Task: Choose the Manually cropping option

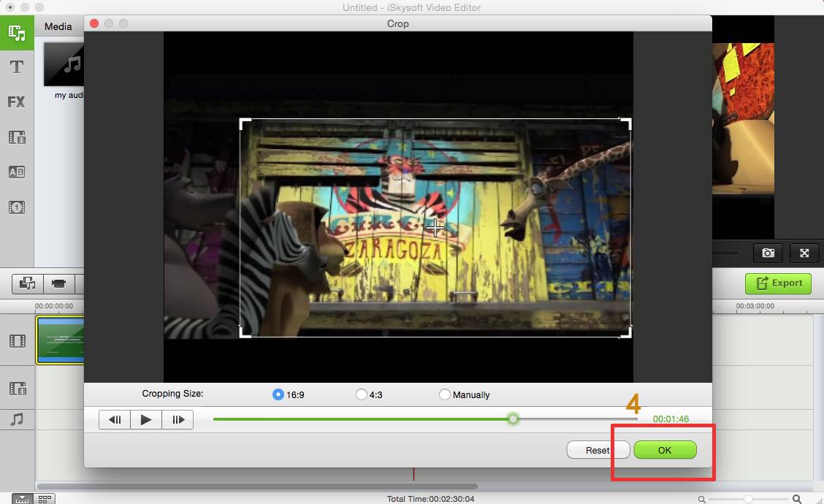Action: click(x=445, y=394)
